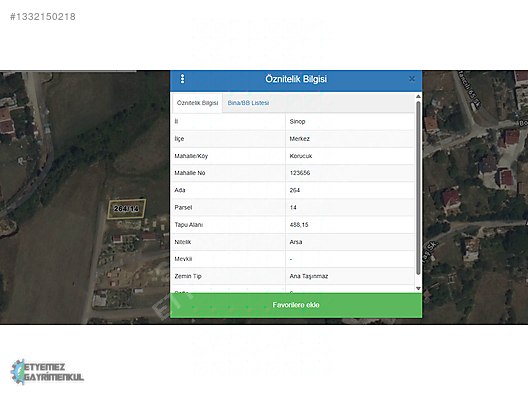Open the three-dot menu in Öznitelik Bilgisi header
The image size is (528, 396).
183,79
